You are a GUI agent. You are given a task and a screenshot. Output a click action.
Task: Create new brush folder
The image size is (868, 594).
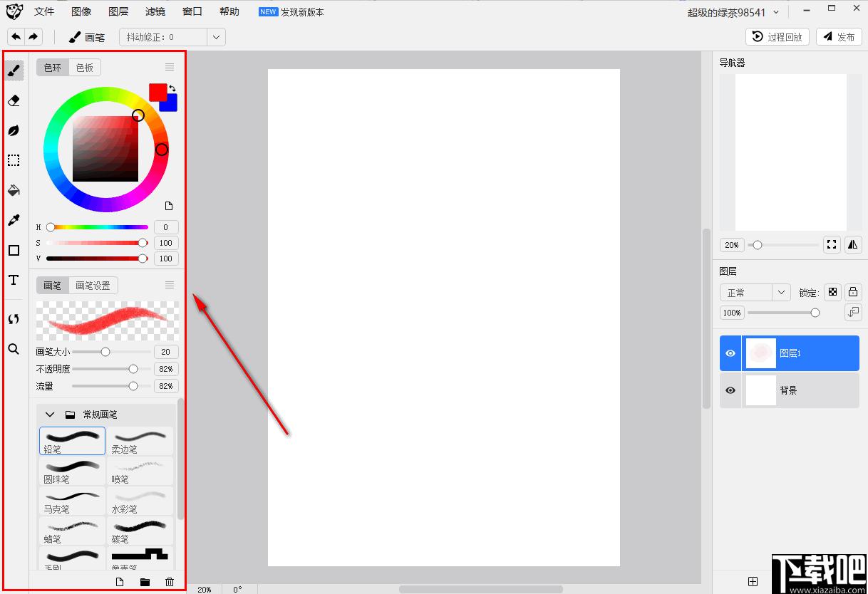pos(145,582)
